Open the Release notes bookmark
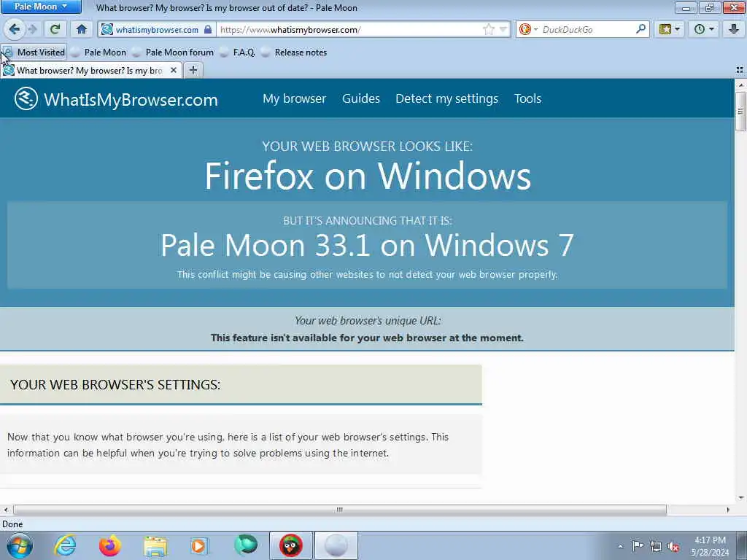The width and height of the screenshot is (747, 560). [294, 52]
